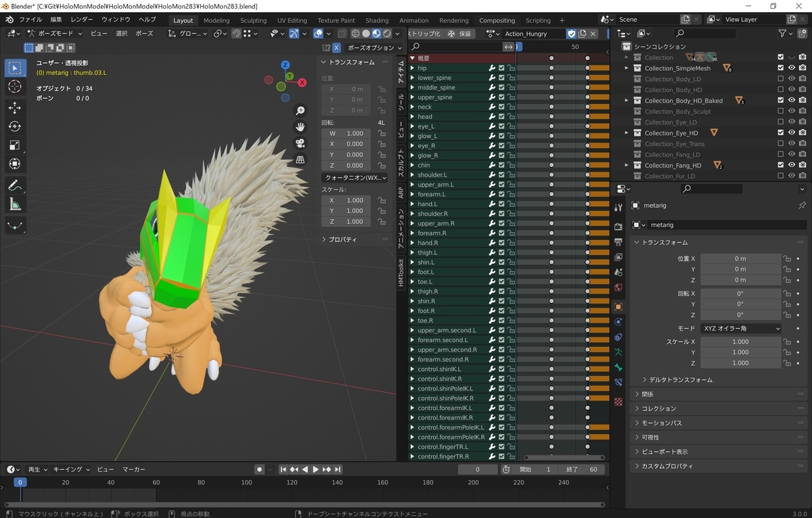This screenshot has width=812, height=518.
Task: Hide Collection_Body_HD_Baked in viewport via eye
Action: pos(791,101)
